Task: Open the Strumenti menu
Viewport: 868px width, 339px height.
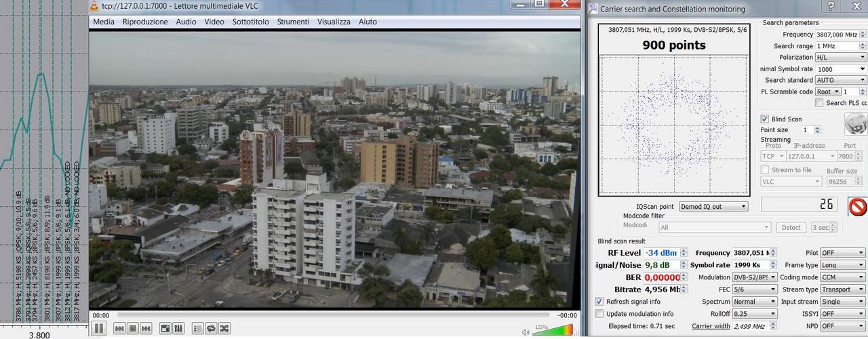Action: (293, 22)
